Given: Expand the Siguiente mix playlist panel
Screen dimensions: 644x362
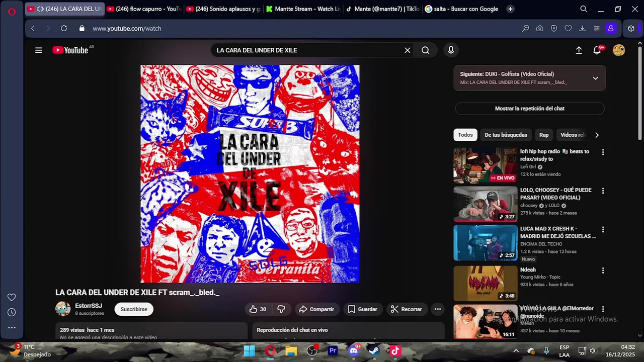Looking at the screenshot, I should coord(595,78).
